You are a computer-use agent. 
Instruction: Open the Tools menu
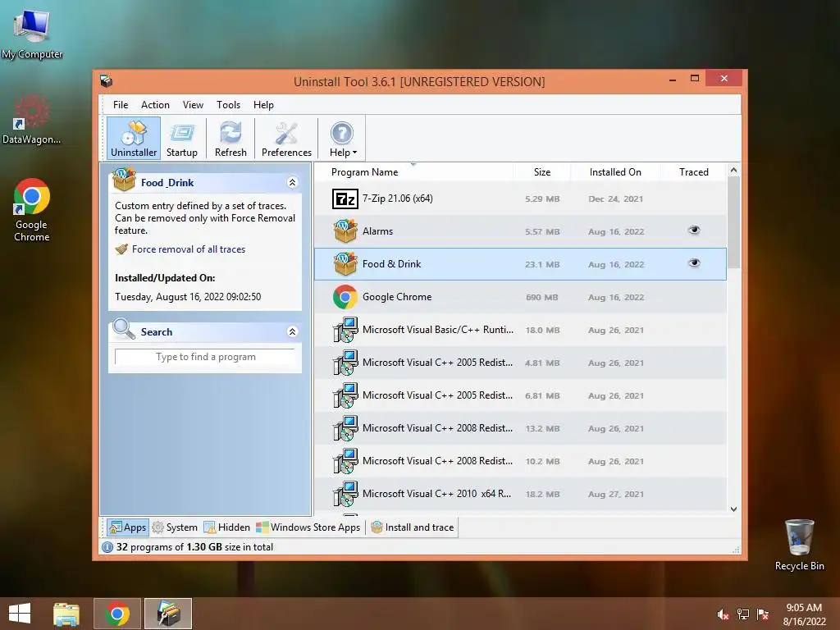tap(228, 105)
